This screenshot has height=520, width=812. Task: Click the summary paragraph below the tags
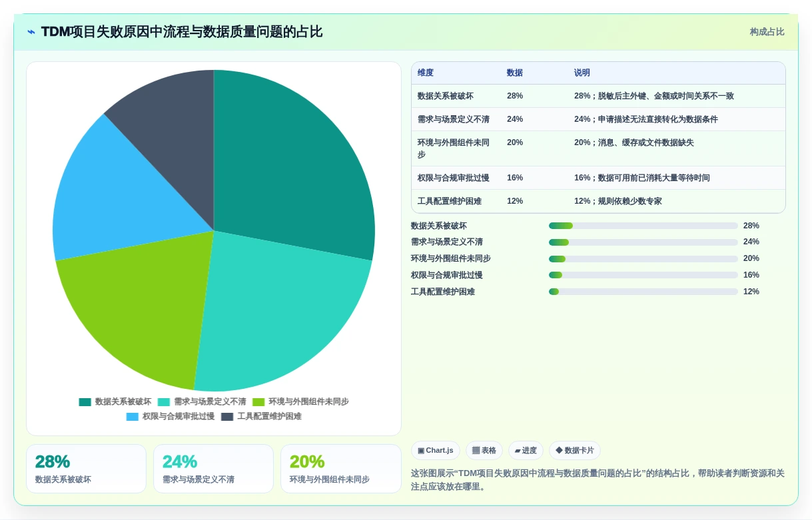(598, 480)
